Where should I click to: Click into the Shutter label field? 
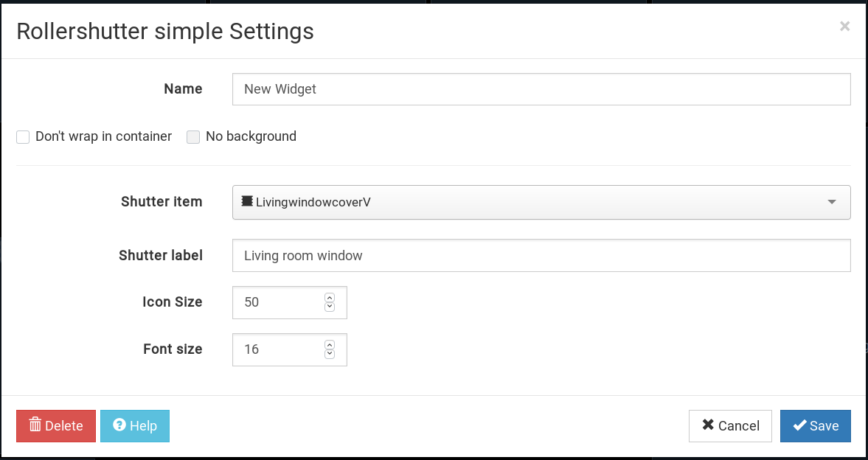click(x=541, y=255)
